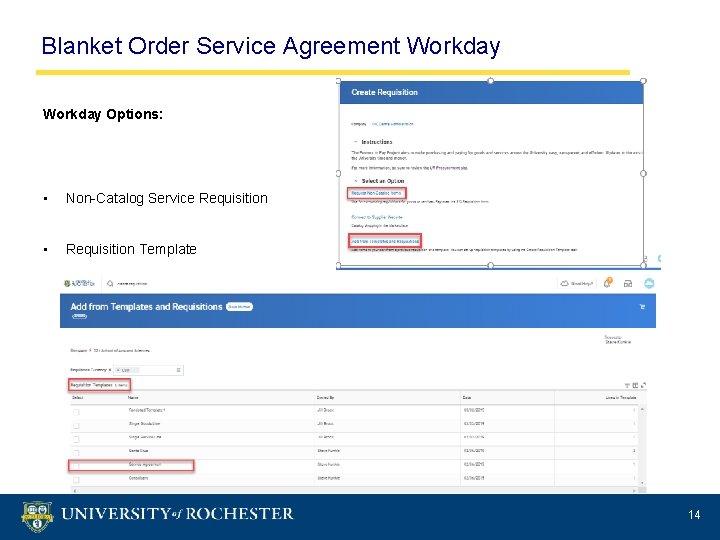720x540 pixels.
Task: Click the Created By column header
Action: point(325,398)
